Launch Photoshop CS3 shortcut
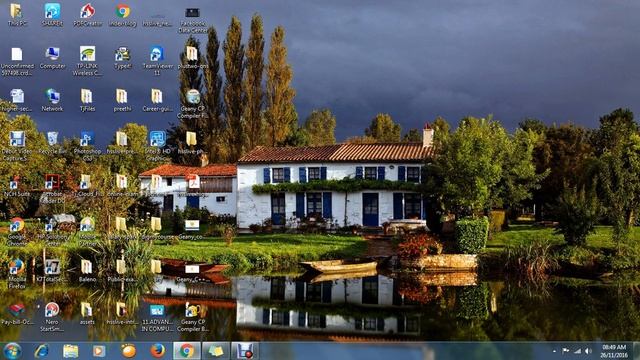The width and height of the screenshot is (640, 360). pos(87,146)
